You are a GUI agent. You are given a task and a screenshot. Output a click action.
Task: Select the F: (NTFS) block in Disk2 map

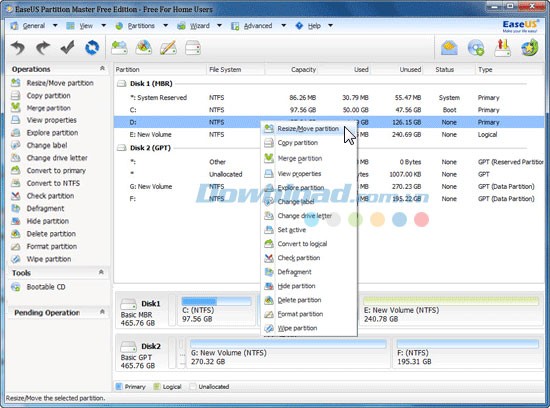click(x=468, y=353)
